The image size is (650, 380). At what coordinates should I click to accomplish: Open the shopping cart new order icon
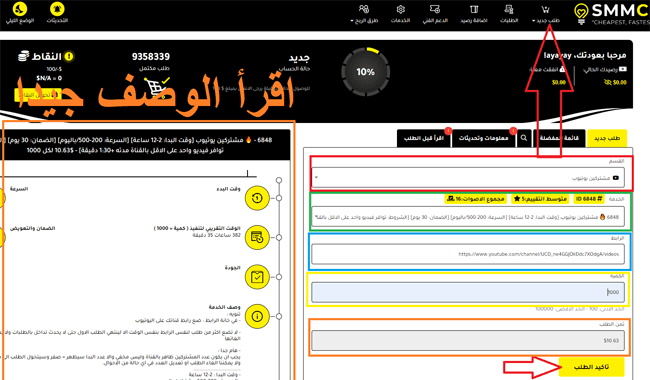[546, 9]
